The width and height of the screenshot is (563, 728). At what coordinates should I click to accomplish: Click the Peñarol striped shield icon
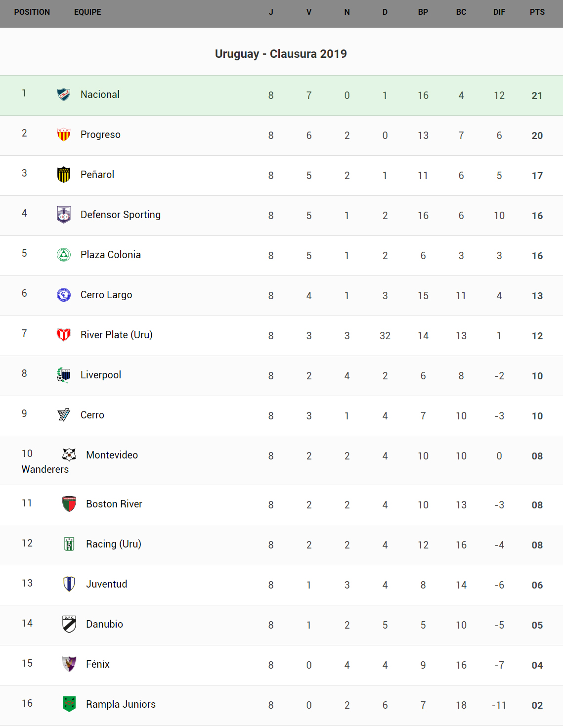pyautogui.click(x=64, y=175)
